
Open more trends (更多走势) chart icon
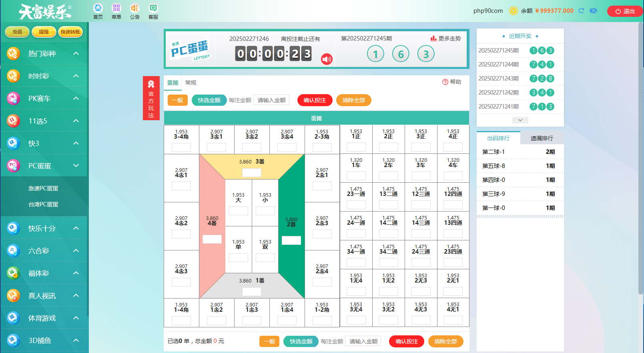[433, 38]
